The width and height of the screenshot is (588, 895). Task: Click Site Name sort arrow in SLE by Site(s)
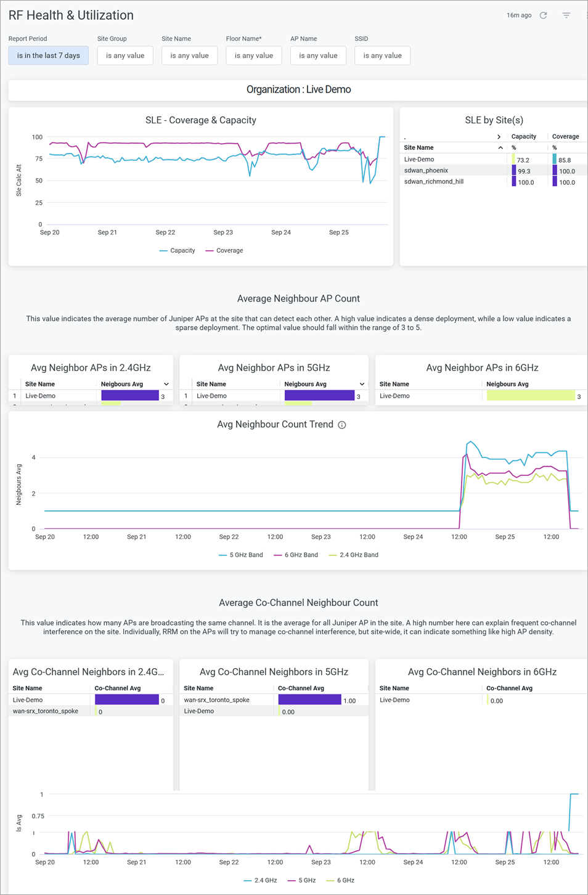[500, 148]
